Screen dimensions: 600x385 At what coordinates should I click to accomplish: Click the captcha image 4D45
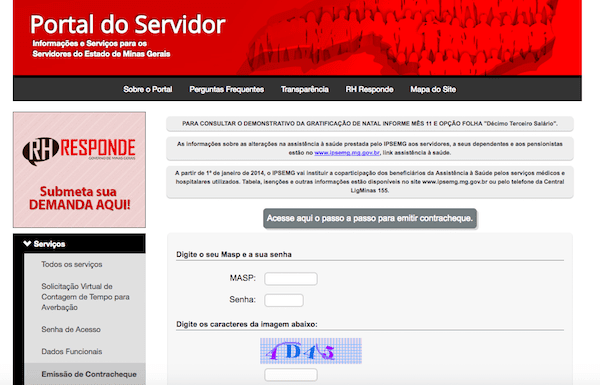coord(311,351)
